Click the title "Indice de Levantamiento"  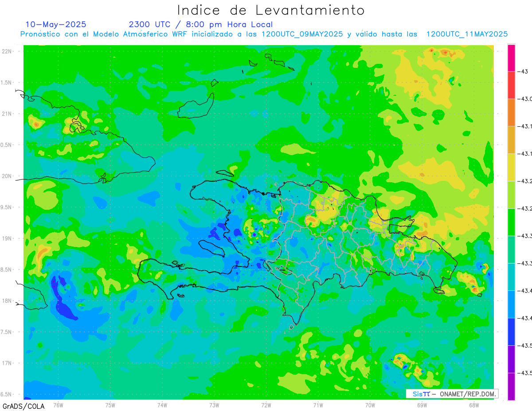click(x=271, y=10)
